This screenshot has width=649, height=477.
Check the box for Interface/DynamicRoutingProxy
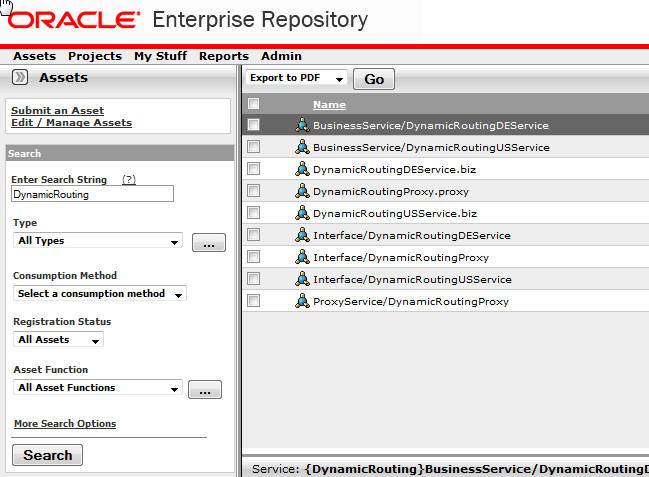point(253,257)
